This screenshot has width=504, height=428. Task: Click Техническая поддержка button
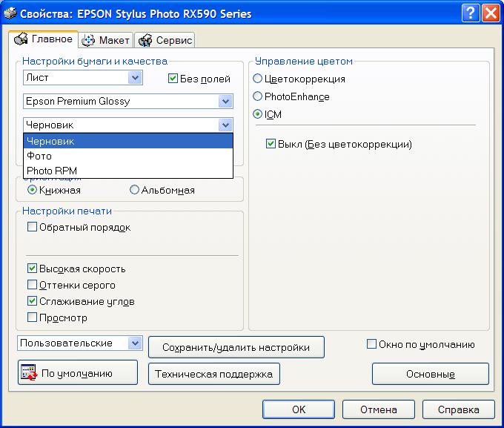tap(214, 374)
